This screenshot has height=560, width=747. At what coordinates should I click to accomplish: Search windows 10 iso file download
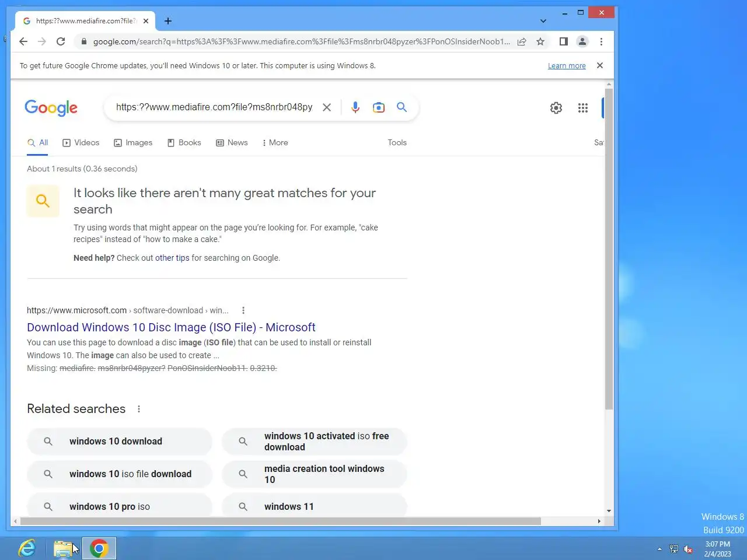point(119,474)
